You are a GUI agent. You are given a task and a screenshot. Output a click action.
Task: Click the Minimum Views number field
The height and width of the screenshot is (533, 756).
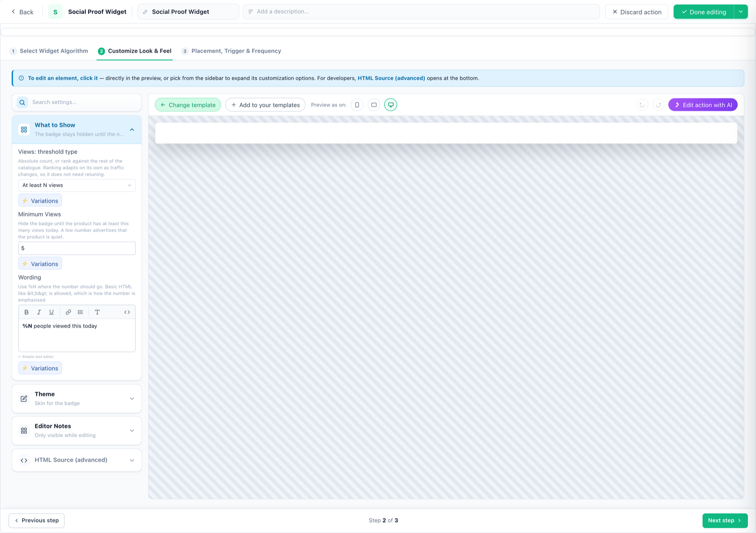[77, 248]
